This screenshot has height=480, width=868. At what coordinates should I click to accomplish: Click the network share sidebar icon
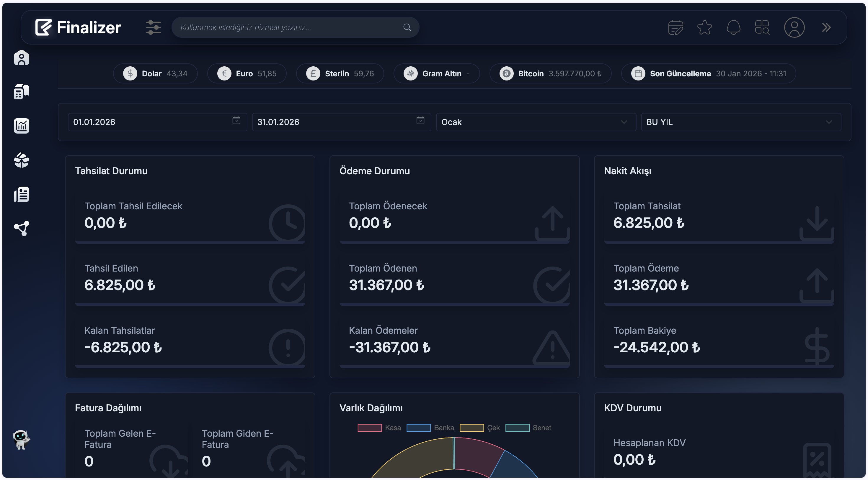click(22, 229)
